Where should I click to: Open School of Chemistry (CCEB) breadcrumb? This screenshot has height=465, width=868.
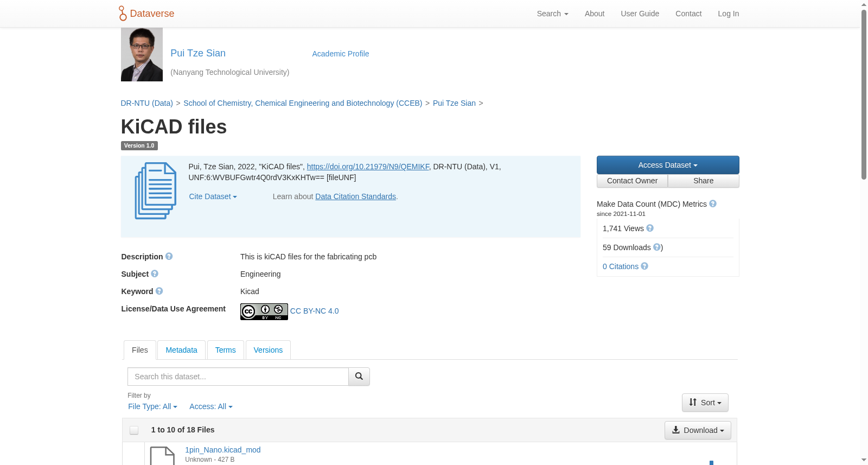pos(303,103)
